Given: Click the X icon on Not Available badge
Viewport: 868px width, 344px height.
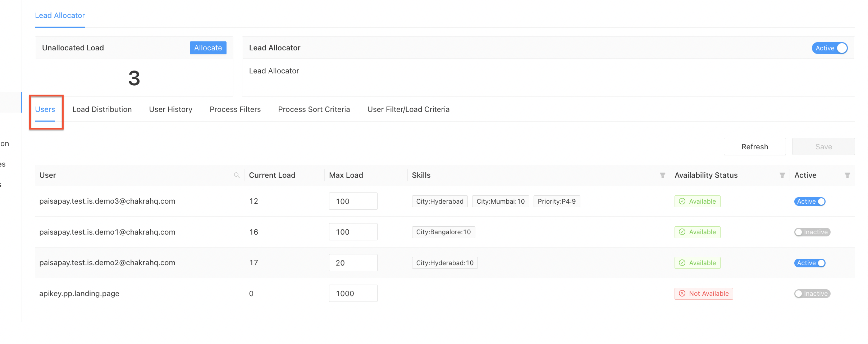Looking at the screenshot, I should coord(682,293).
